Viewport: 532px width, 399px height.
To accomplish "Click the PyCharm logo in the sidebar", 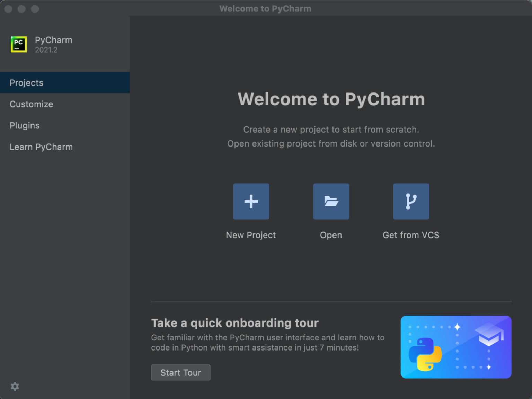I will [x=19, y=44].
